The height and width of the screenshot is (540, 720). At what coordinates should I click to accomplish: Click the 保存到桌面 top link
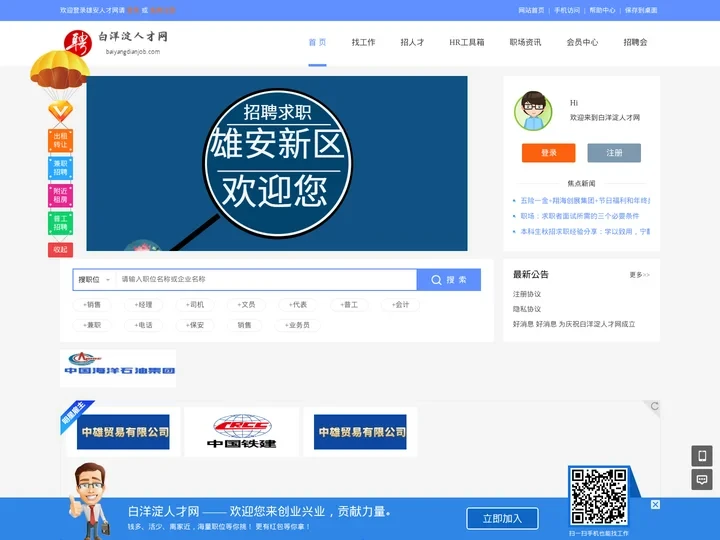(641, 10)
